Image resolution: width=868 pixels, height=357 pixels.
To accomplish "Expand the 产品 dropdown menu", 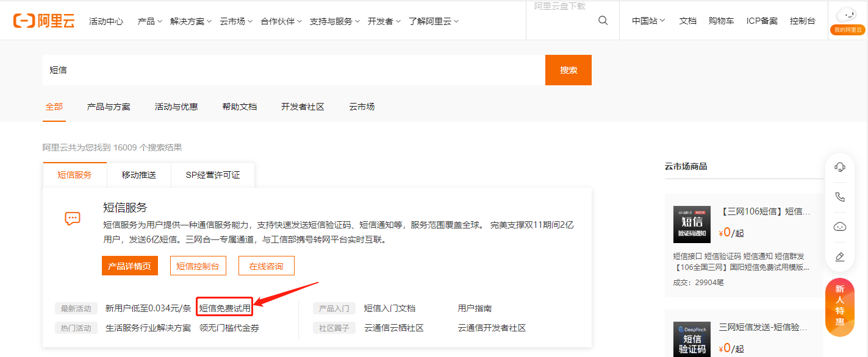I will tap(150, 21).
